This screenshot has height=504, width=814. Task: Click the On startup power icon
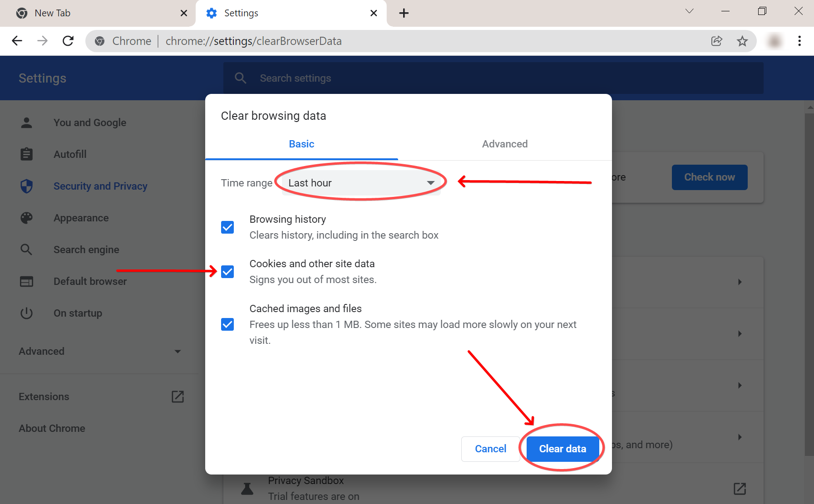26,313
